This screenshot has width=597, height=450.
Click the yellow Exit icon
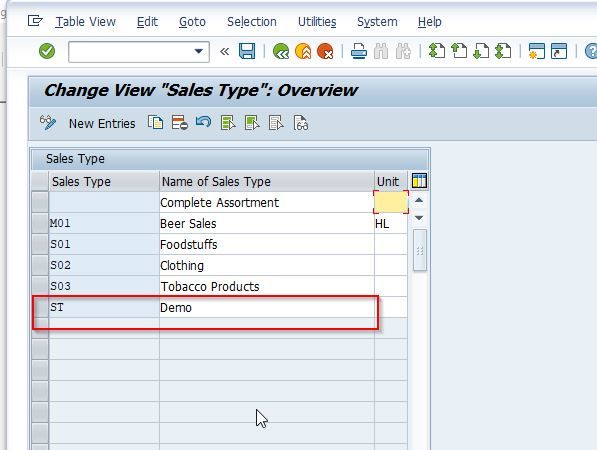[x=303, y=51]
